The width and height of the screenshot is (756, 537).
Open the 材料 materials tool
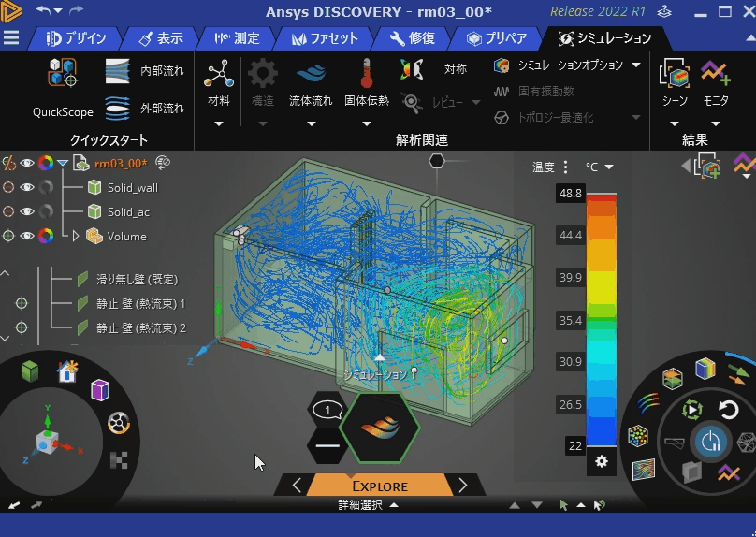pyautogui.click(x=219, y=82)
